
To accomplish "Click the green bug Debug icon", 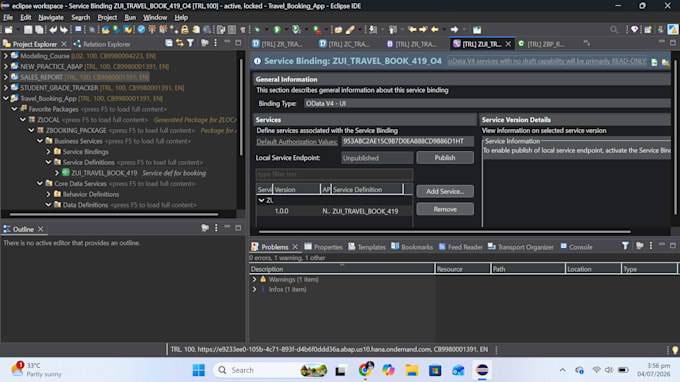I will point(258,29).
